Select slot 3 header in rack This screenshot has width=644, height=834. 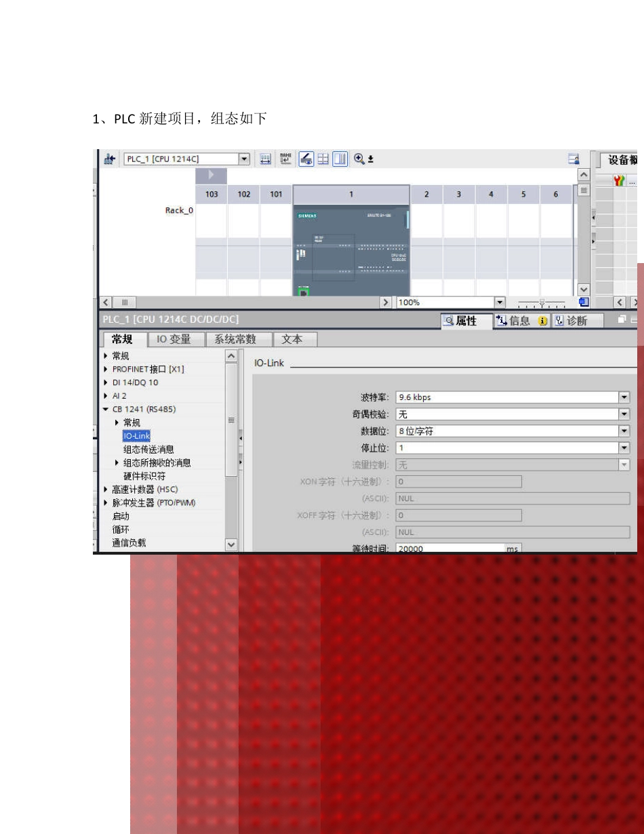click(459, 195)
